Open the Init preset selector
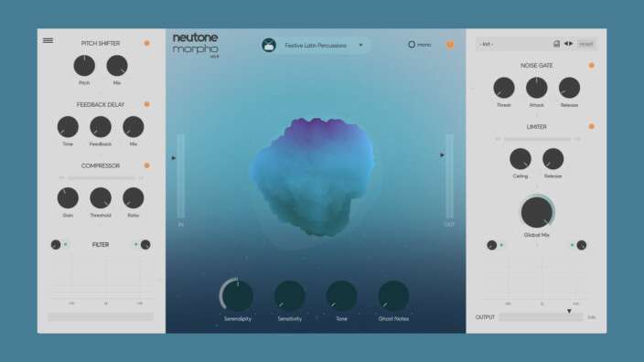 (x=513, y=44)
